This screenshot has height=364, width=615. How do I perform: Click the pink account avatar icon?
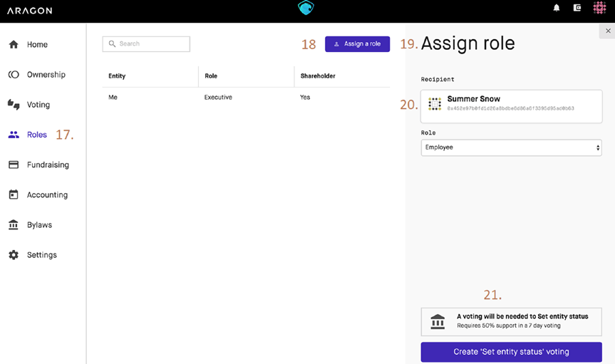point(599,9)
